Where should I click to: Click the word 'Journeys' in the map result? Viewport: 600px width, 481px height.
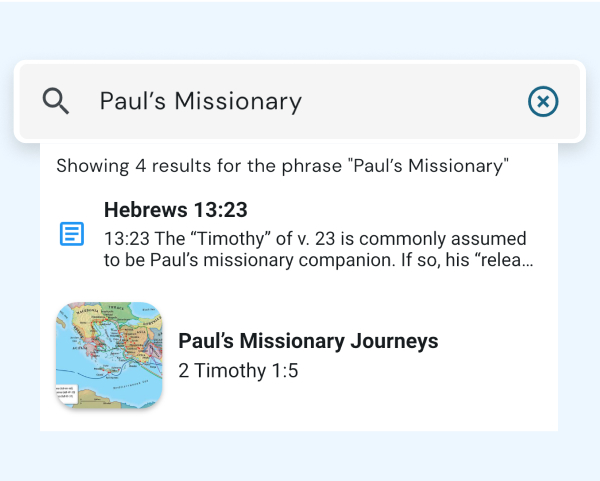coord(394,341)
